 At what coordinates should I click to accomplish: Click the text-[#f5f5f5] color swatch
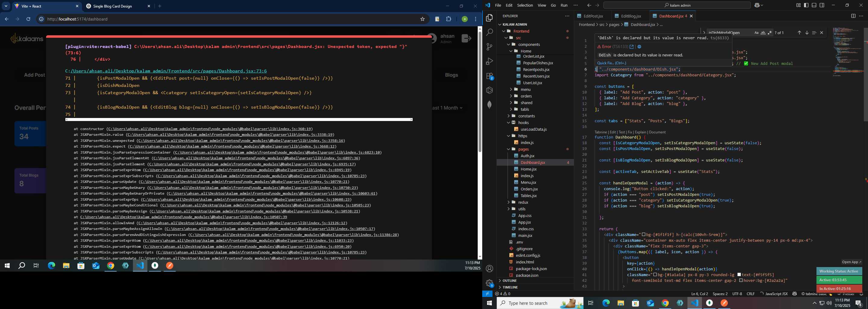[x=739, y=275]
